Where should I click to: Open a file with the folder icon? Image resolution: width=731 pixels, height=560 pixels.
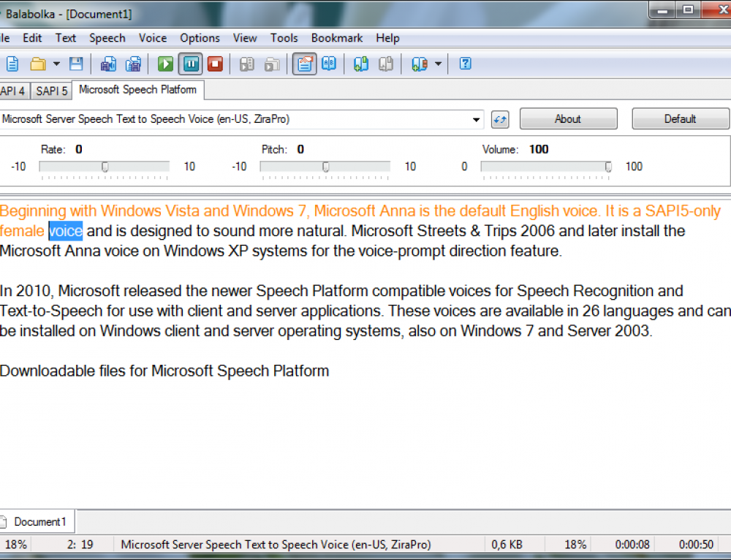38,64
